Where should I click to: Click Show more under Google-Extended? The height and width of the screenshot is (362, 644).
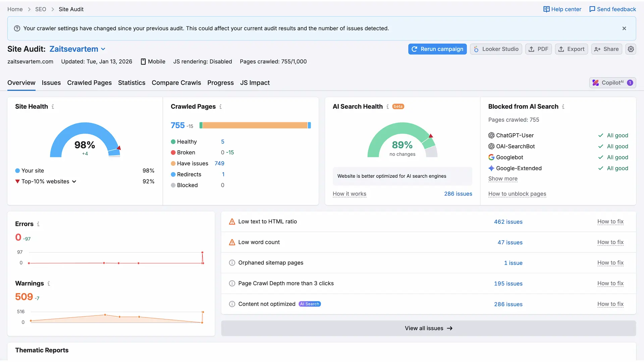pos(503,179)
